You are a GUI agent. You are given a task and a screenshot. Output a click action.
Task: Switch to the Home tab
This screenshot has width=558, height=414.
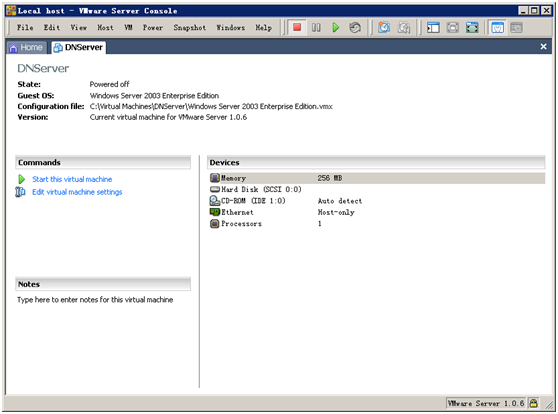pyautogui.click(x=26, y=47)
